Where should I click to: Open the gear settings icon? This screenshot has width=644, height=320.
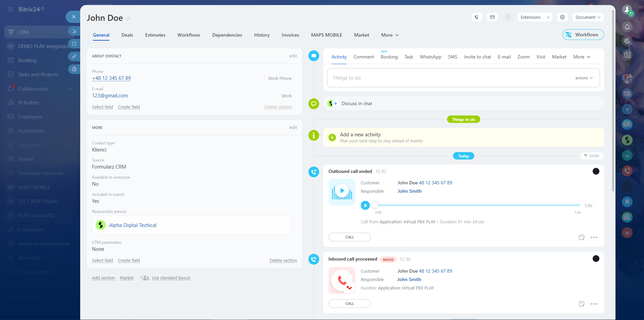[562, 17]
